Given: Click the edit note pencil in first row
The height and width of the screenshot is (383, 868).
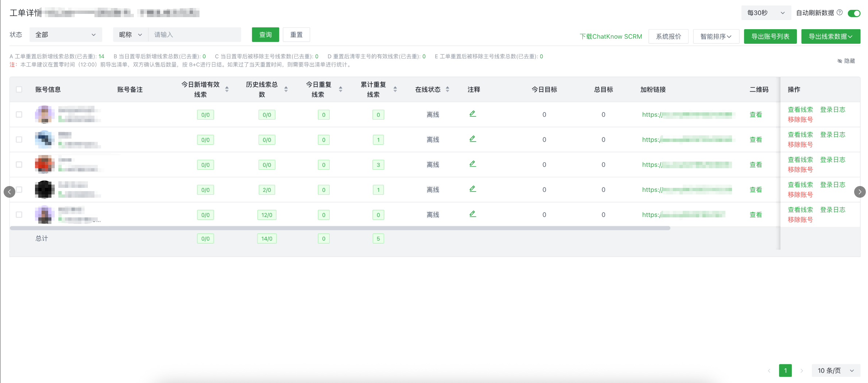Looking at the screenshot, I should [x=473, y=114].
